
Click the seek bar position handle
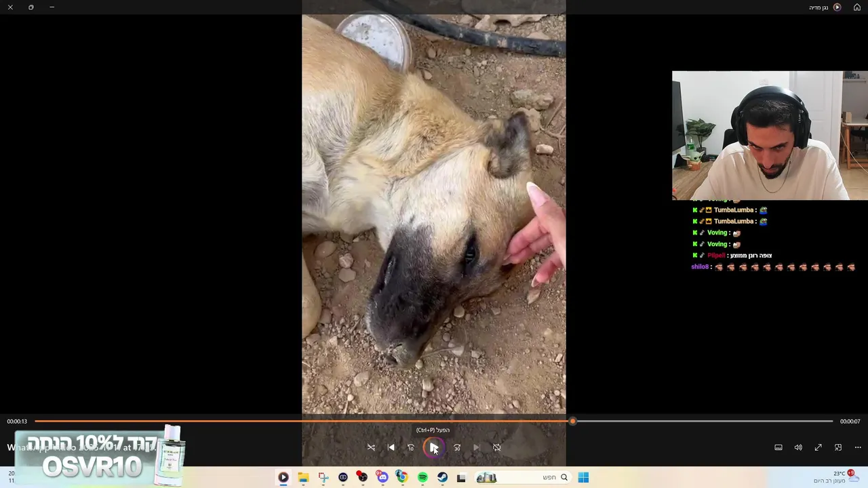tap(573, 421)
